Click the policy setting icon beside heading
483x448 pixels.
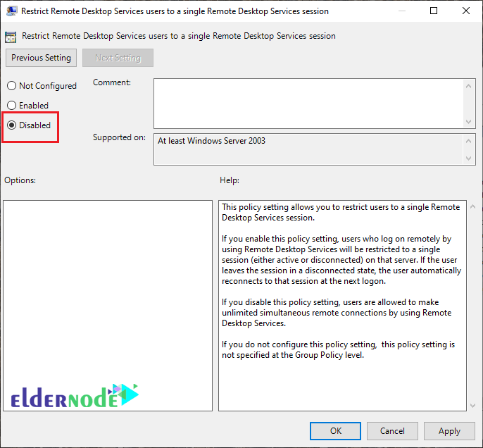click(11, 37)
